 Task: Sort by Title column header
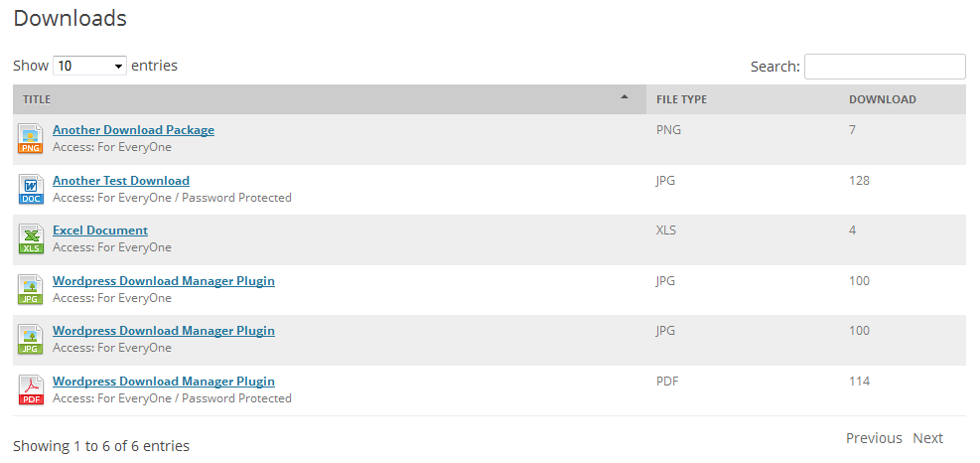[330, 99]
